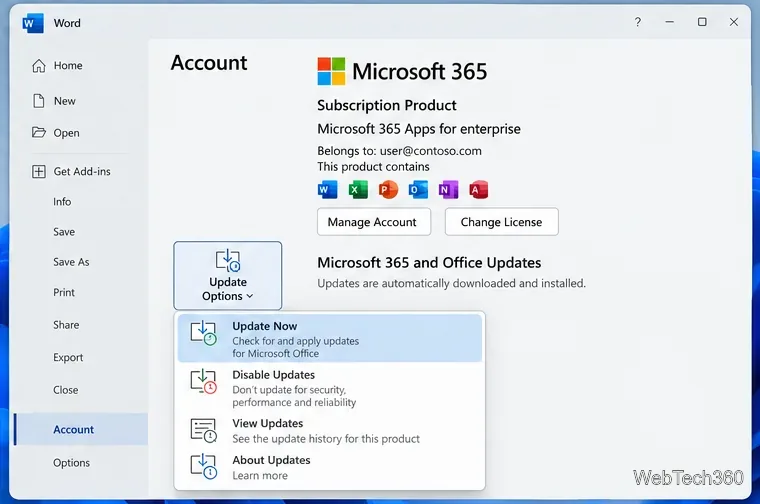Click the Microsoft 365 four-color logo
The width and height of the screenshot is (760, 504).
[x=332, y=71]
